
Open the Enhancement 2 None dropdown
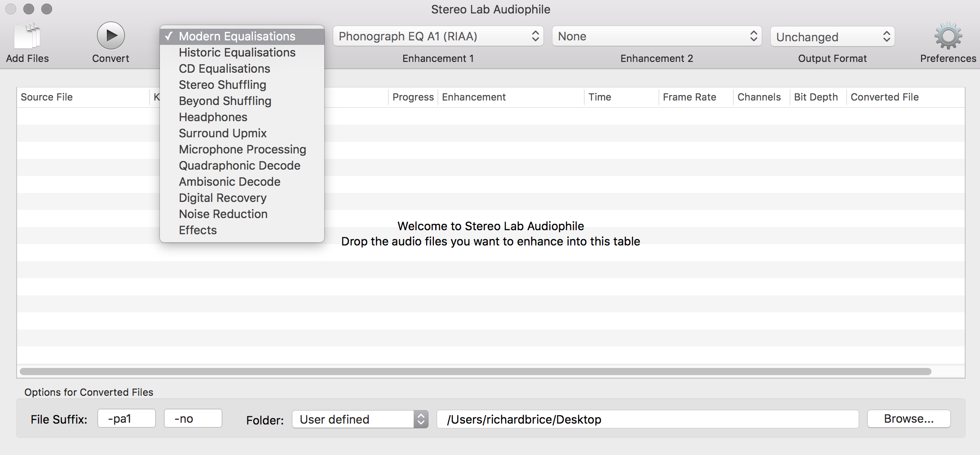coord(657,36)
